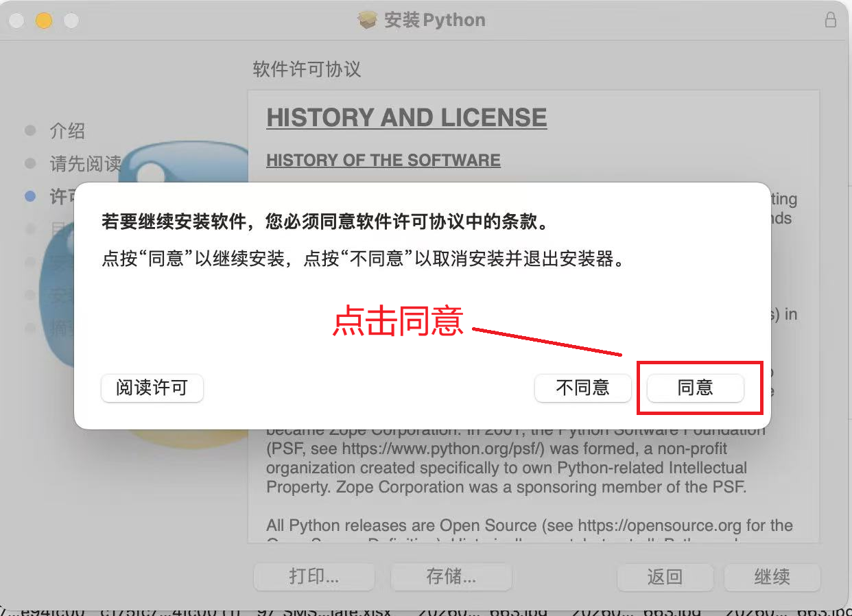Click the lock icon in title bar
Image resolution: width=852 pixels, height=616 pixels.
coord(830,20)
